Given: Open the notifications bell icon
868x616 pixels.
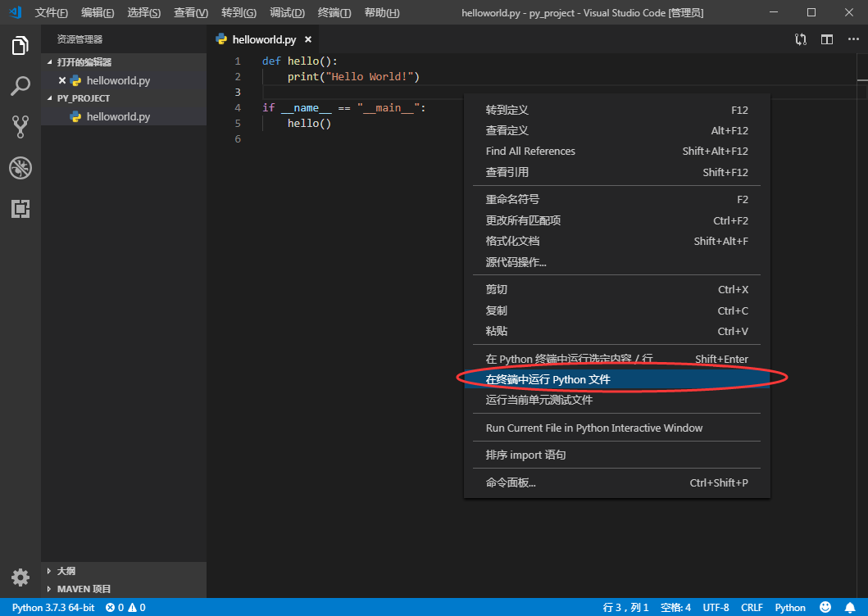Looking at the screenshot, I should pyautogui.click(x=850, y=607).
